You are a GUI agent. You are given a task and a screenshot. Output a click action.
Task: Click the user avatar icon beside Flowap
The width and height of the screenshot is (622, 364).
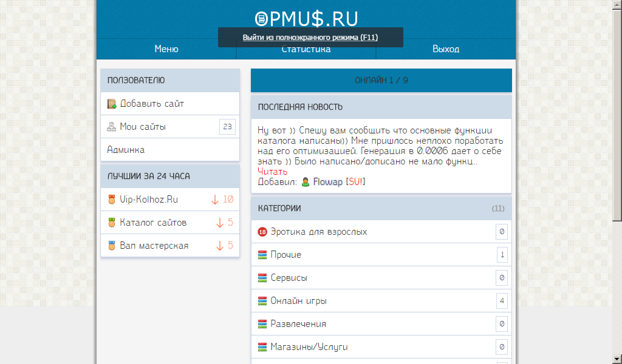pos(306,182)
